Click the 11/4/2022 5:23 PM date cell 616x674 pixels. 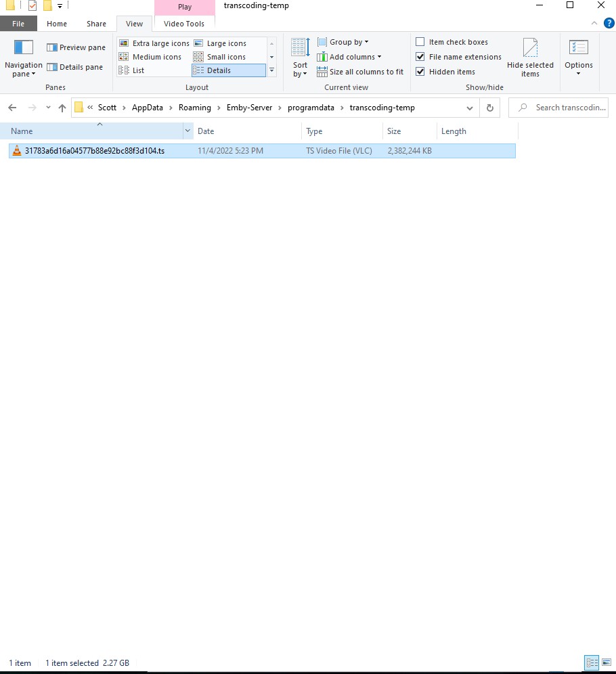point(230,150)
